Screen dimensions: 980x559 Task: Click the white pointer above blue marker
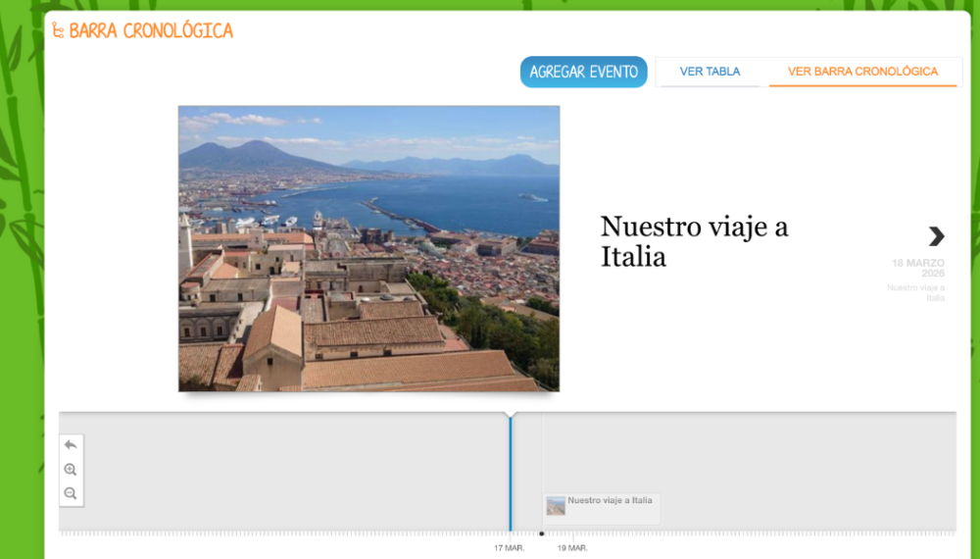tap(510, 416)
